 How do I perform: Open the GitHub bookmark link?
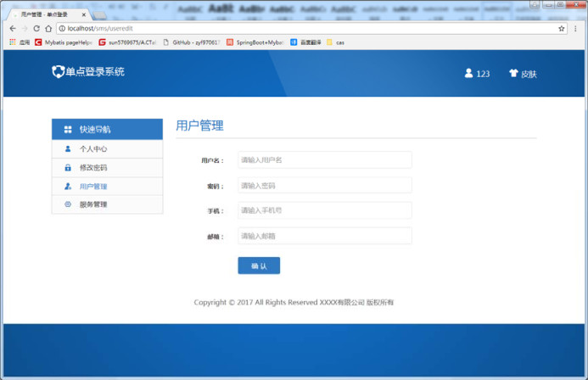pyautogui.click(x=195, y=42)
